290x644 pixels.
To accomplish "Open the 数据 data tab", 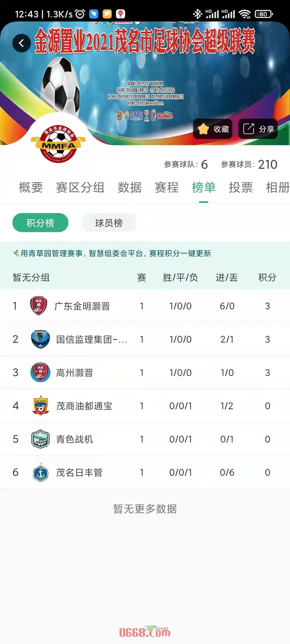I will coord(130,187).
